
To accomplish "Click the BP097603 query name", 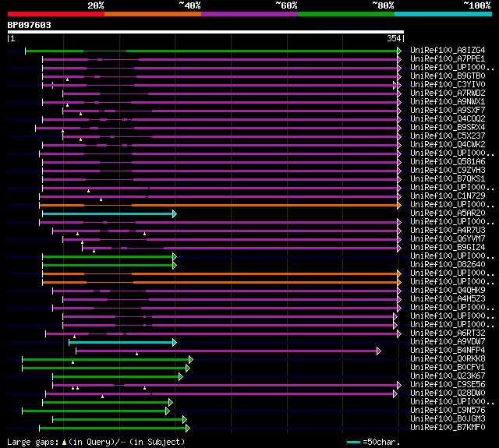I will point(30,25).
